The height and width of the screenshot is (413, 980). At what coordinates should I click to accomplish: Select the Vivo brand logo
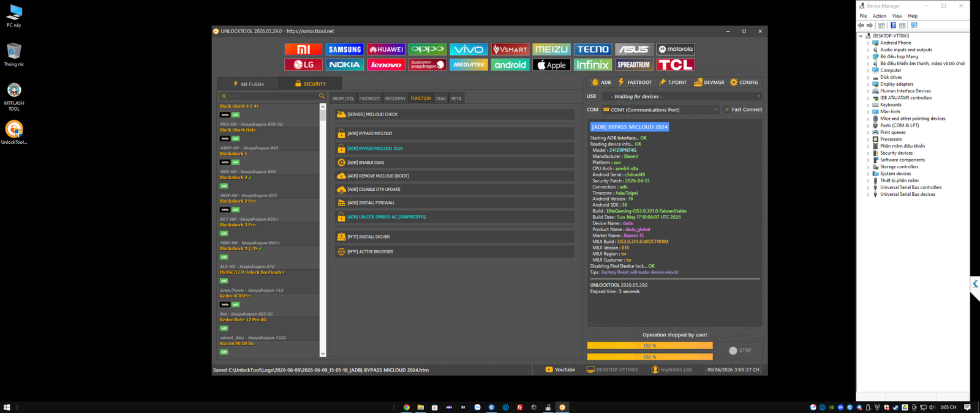click(469, 49)
